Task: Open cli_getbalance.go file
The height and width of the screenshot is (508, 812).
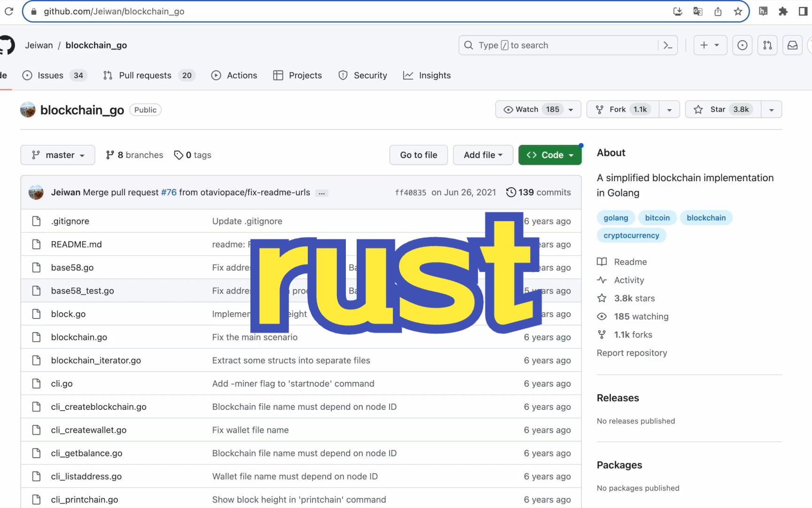Action: pyautogui.click(x=86, y=453)
